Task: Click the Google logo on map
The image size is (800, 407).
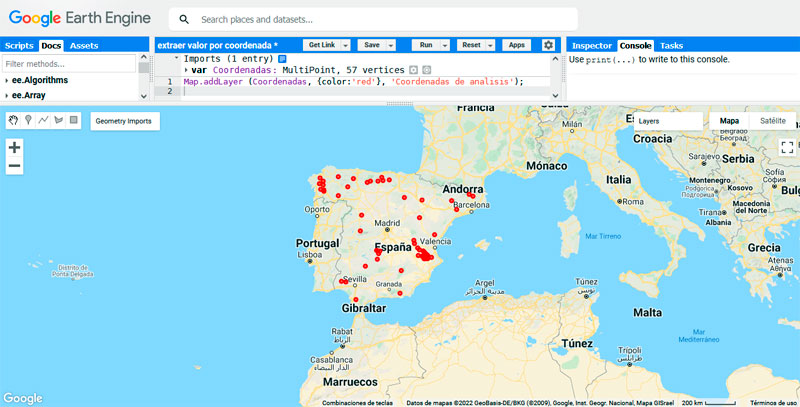Action: click(23, 398)
